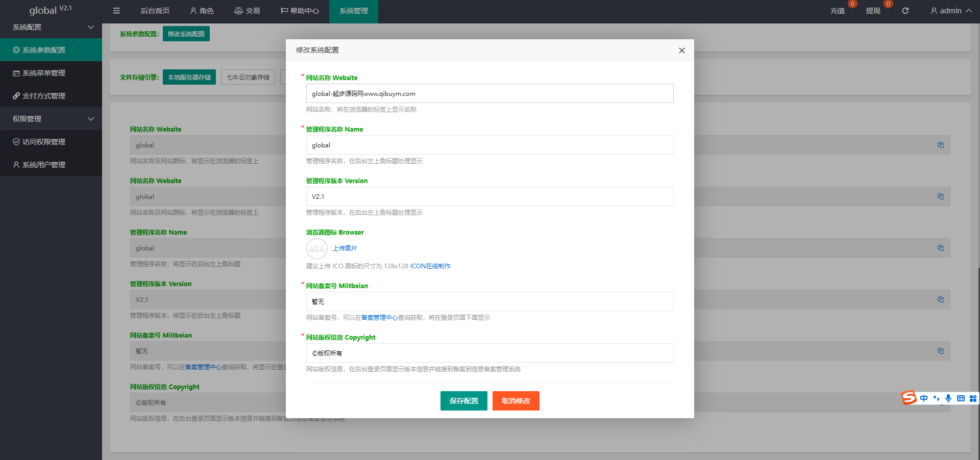980x460 pixels.
Task: Collapse the 权限管理 sidebar group
Action: tap(51, 119)
